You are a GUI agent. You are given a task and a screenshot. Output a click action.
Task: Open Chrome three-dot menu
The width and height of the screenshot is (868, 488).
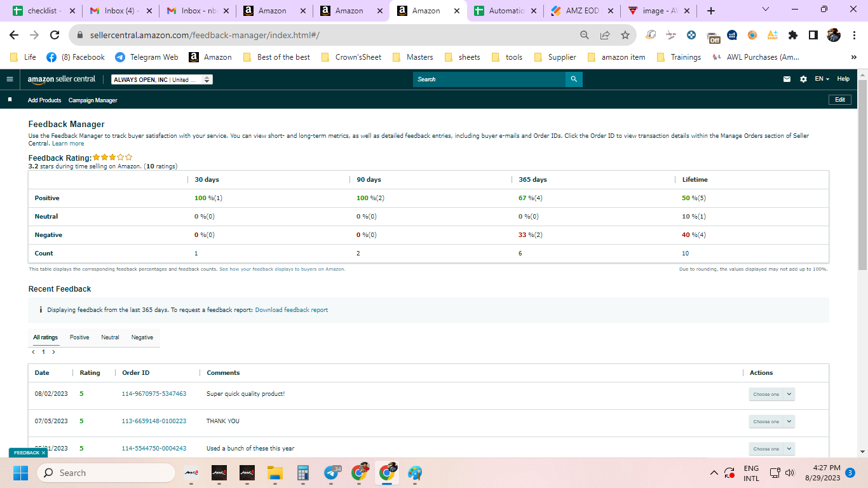coord(854,36)
